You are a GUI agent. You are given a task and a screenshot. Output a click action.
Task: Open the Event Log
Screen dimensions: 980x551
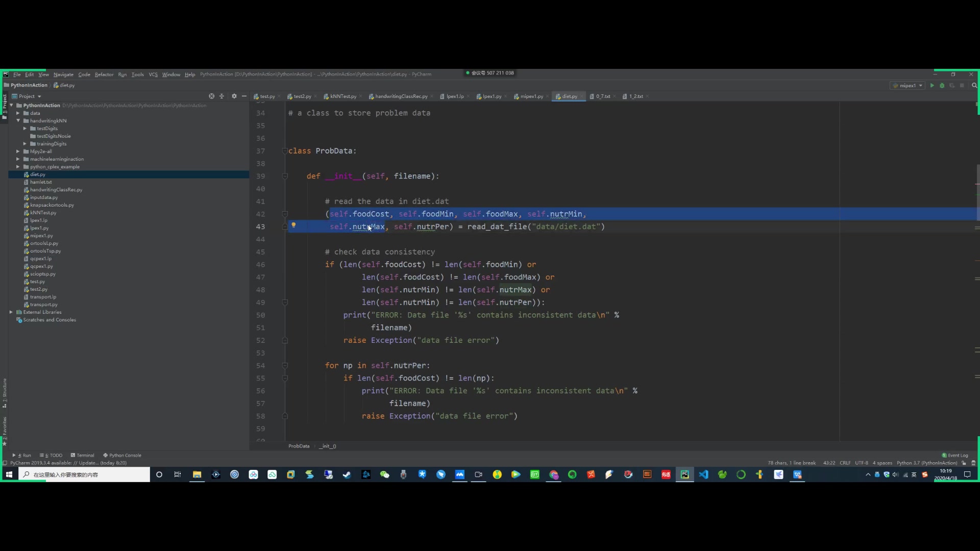pos(955,456)
